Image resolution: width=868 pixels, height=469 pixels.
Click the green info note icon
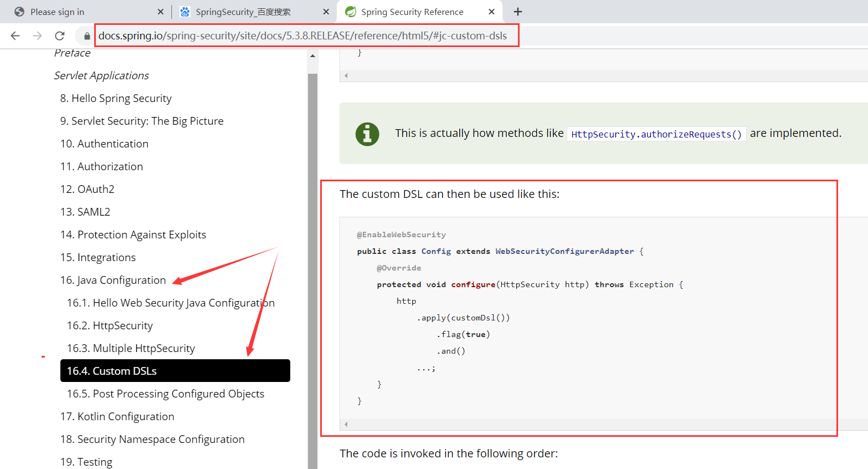tap(367, 134)
